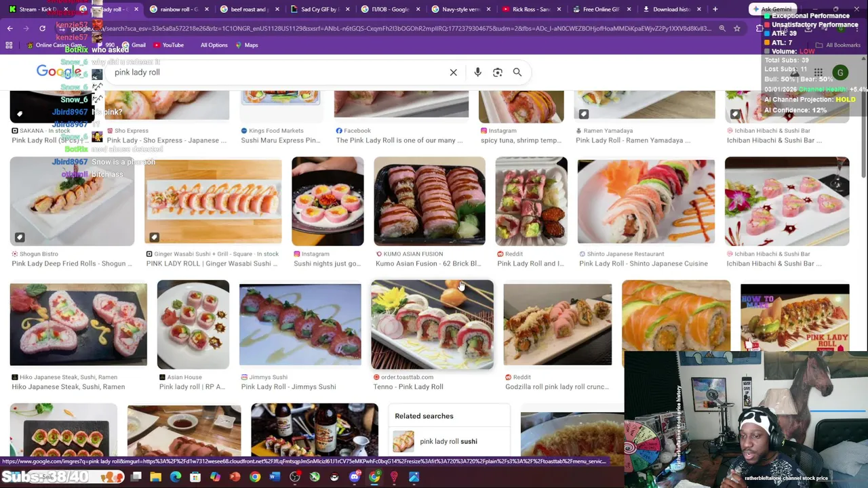This screenshot has height=488, width=868.
Task: Open the Kumo Asian Fusion sushi tray image
Action: click(x=429, y=201)
